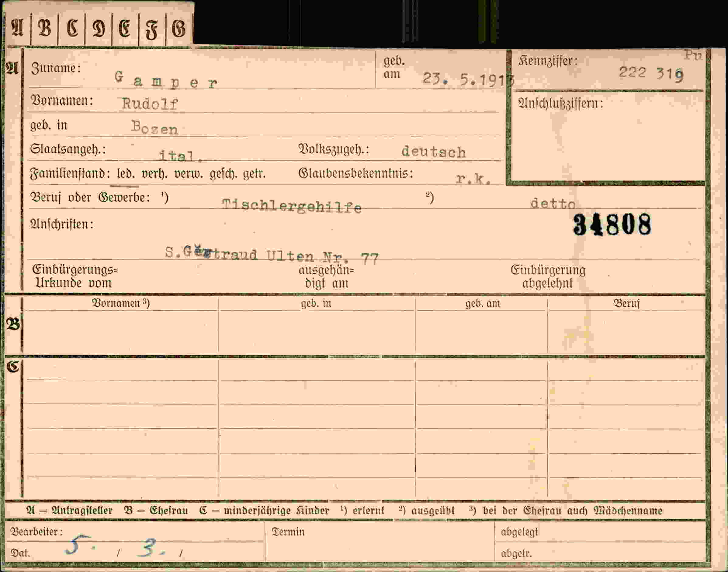The image size is (728, 572).
Task: Click the 'Anschlußziffern:' label
Action: [561, 103]
